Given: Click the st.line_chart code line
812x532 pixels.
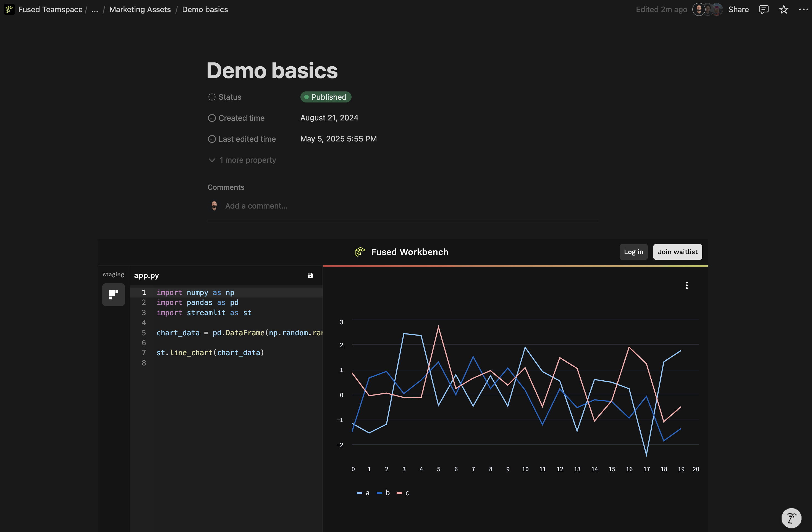Looking at the screenshot, I should 210,353.
